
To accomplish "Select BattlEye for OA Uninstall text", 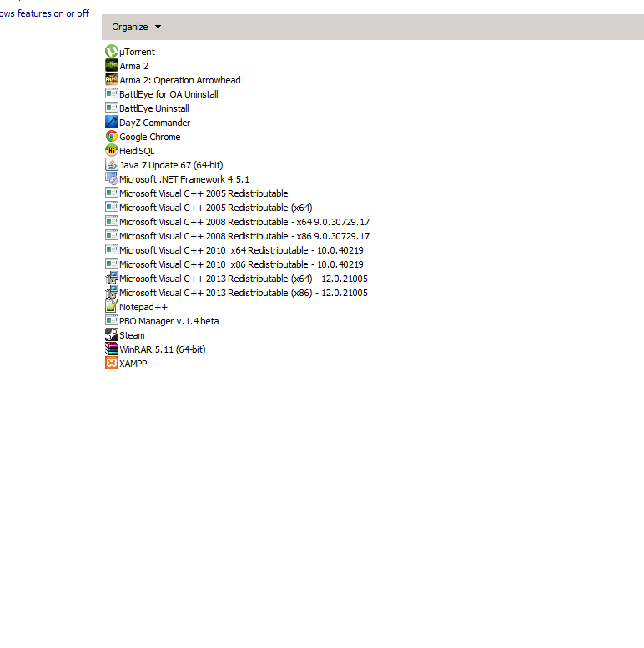I will tap(169, 94).
